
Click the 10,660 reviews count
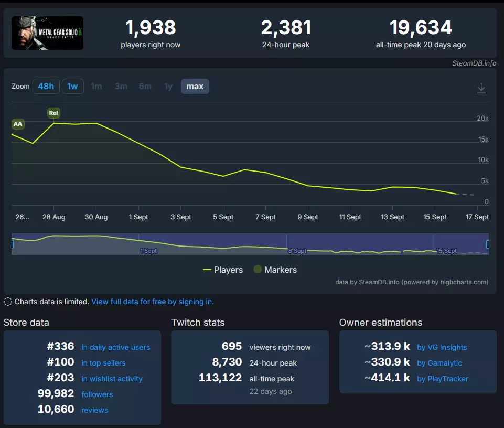(56, 409)
